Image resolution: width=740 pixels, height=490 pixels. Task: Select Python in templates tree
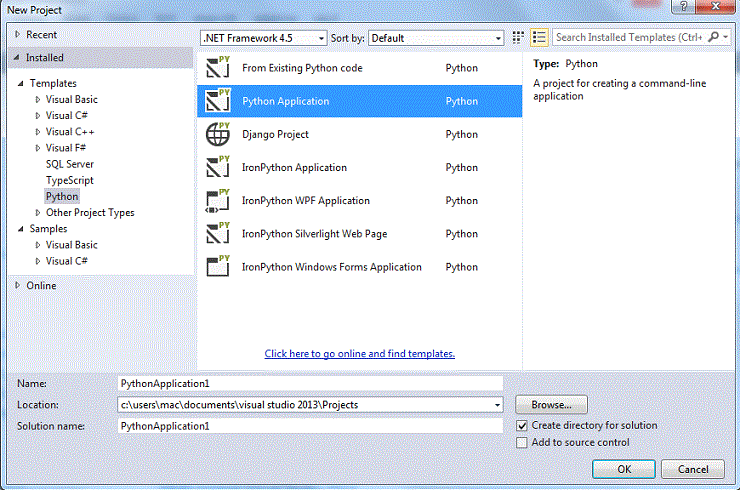[x=62, y=196]
